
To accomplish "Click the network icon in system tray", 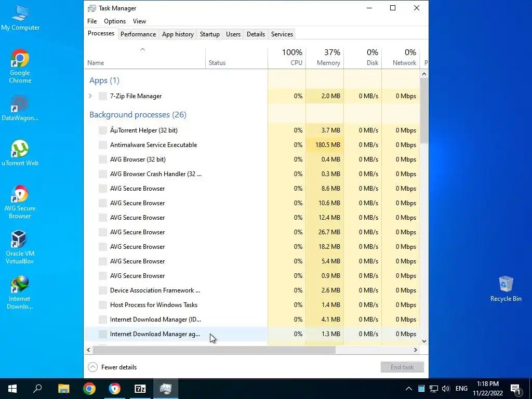I will 434,389.
